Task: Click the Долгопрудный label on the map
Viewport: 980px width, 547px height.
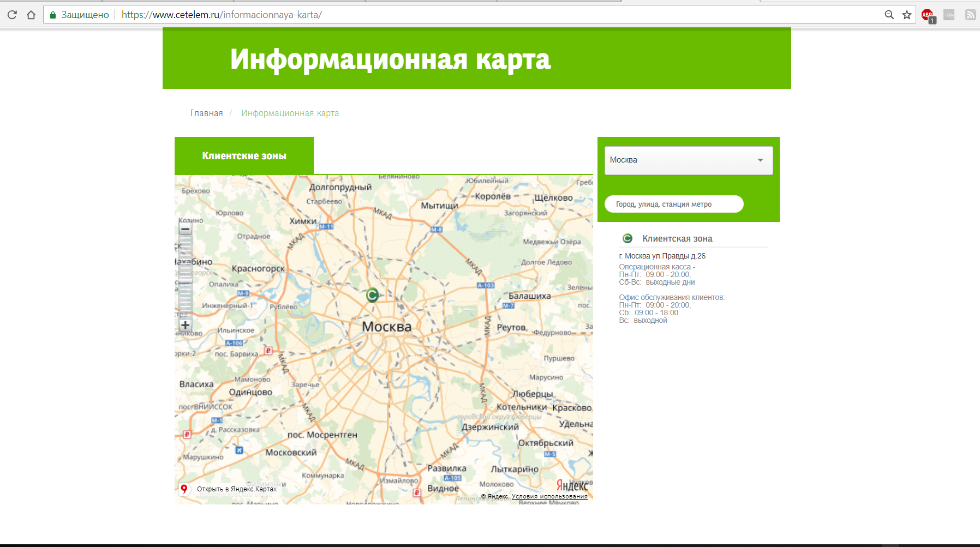Action: (340, 187)
